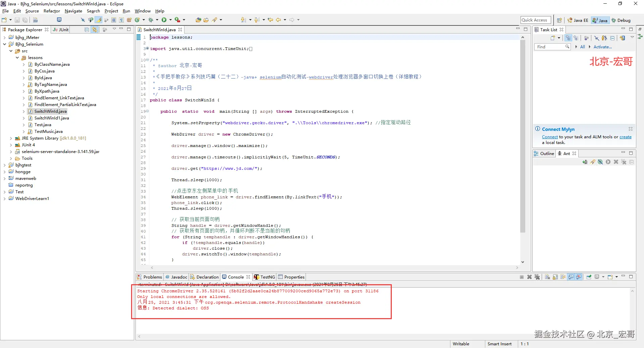
Task: Toggle Scroll Lock in Console toolbar
Action: click(x=555, y=277)
